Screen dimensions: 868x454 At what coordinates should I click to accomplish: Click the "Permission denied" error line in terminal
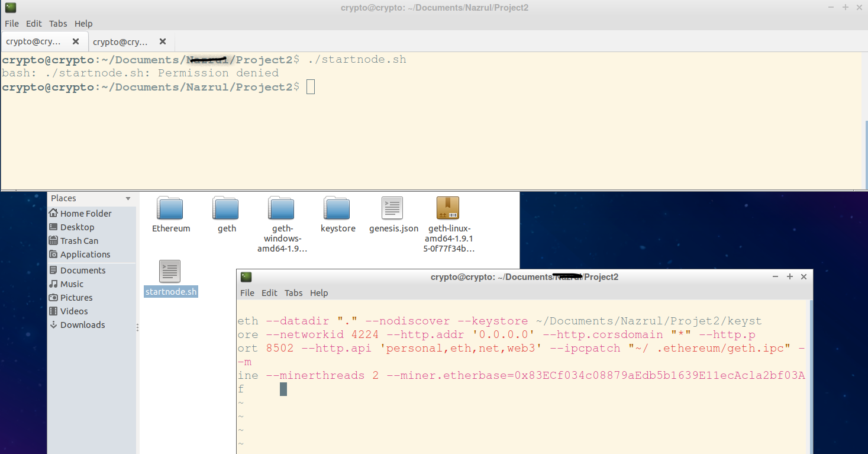coord(140,73)
